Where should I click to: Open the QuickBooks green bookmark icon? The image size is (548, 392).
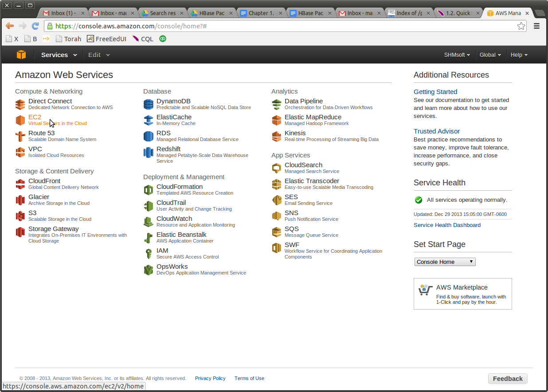(x=163, y=39)
